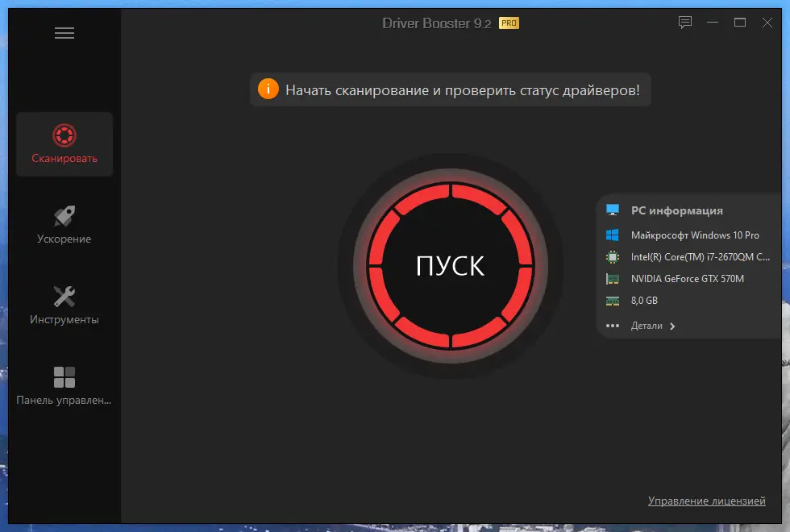Screen dimensions: 790x532
Task: Click Майкрософт Windows 10 Pro text
Action: point(695,235)
